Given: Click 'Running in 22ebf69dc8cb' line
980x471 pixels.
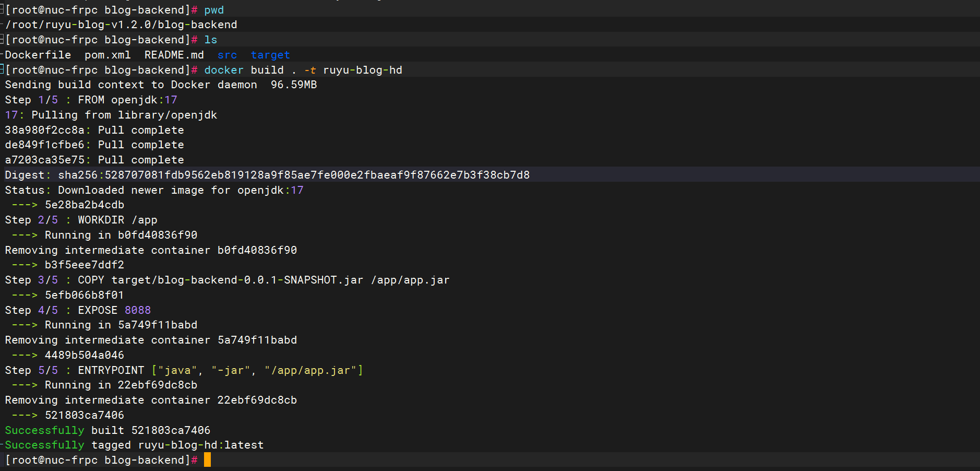Looking at the screenshot, I should tap(121, 385).
